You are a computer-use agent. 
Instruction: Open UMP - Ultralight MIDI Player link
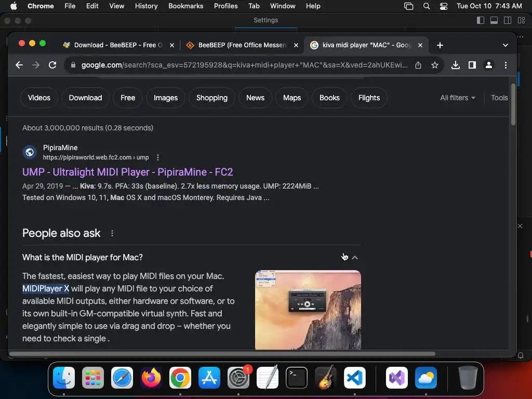pos(128,172)
